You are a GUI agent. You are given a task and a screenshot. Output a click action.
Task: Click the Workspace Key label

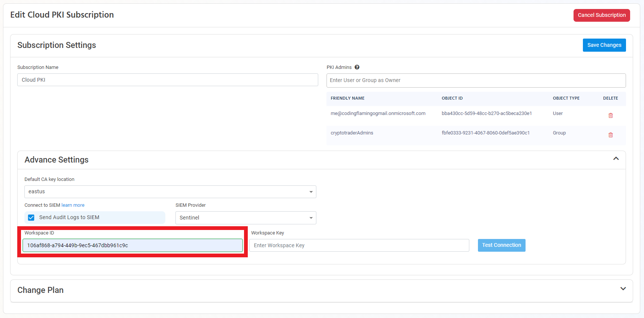tap(268, 233)
